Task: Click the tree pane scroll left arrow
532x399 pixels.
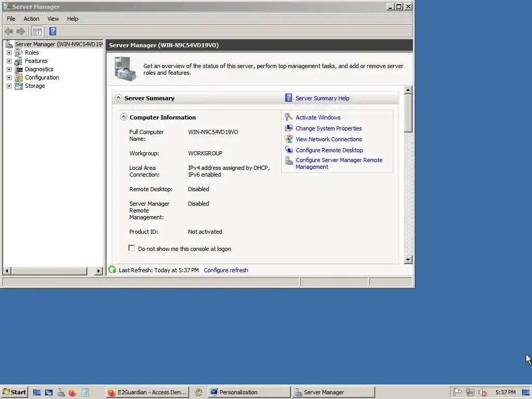Action: pos(7,271)
